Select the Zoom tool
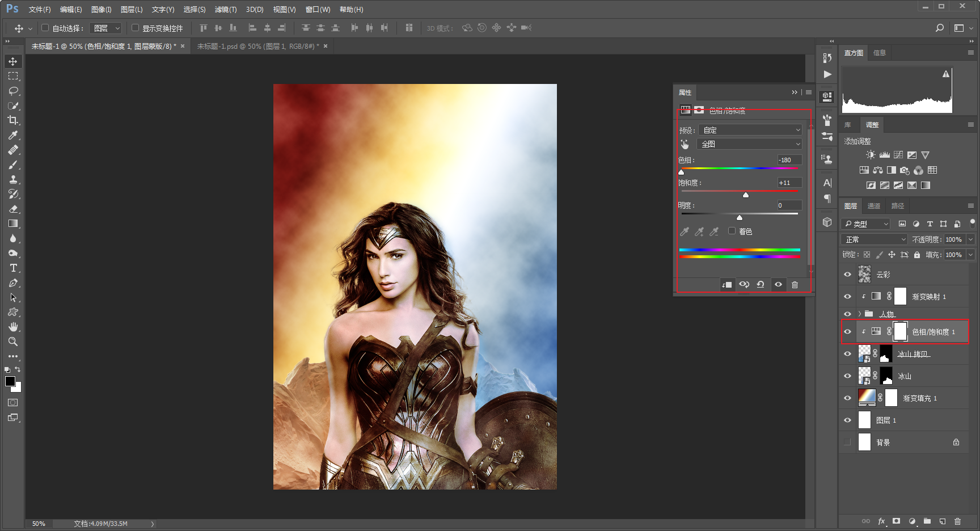980x531 pixels. click(x=13, y=342)
